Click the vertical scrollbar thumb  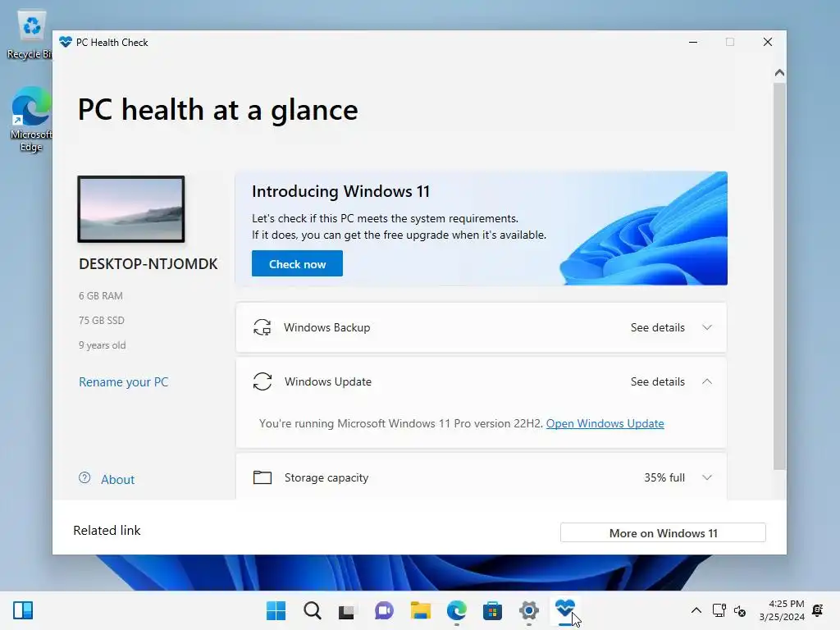779,276
